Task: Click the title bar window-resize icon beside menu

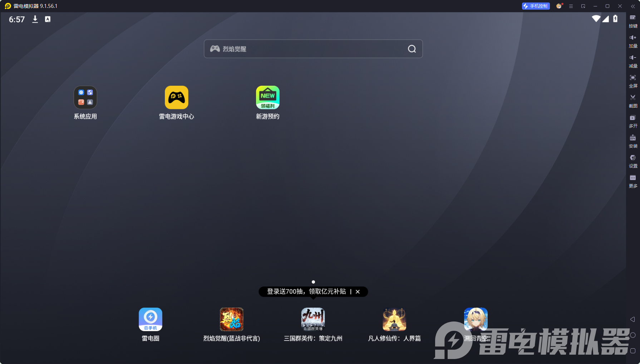Action: pyautogui.click(x=583, y=6)
